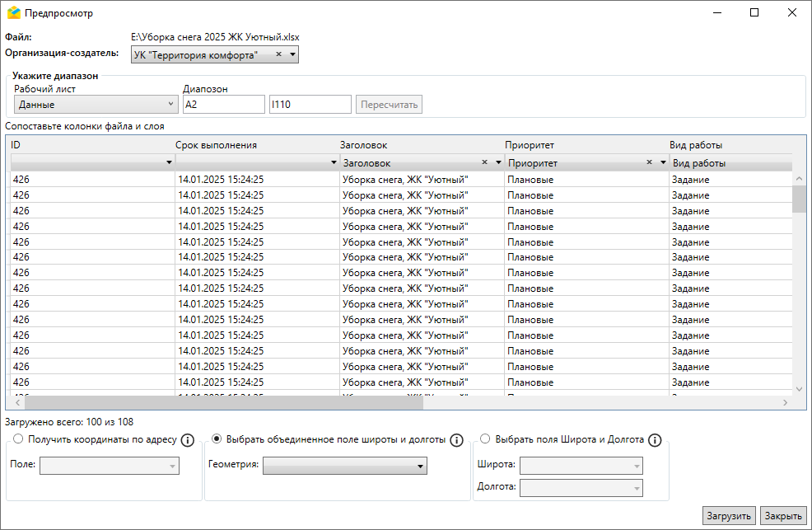Expand the 'Геометрия' field dropdown

[x=344, y=467]
